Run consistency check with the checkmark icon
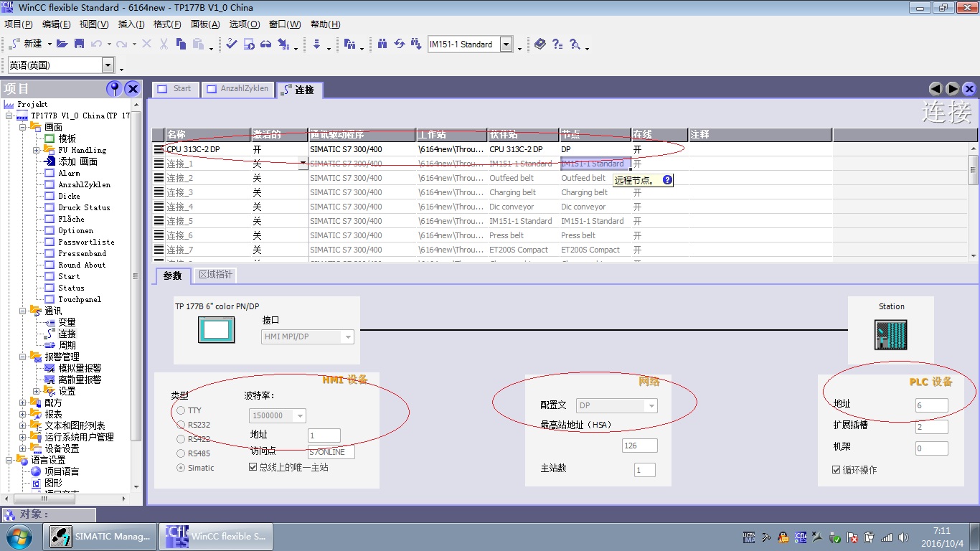Viewport: 980px width, 551px height. [x=232, y=44]
